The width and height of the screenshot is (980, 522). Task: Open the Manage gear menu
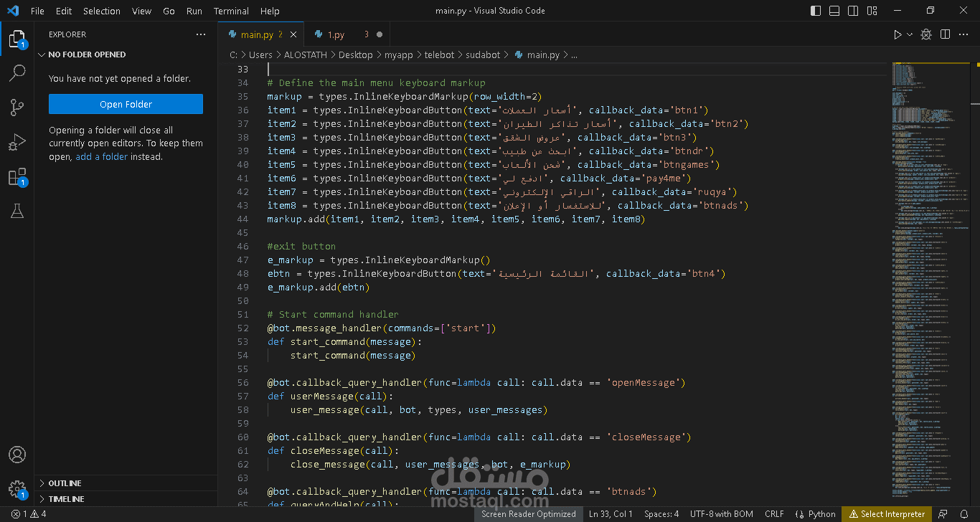(17, 489)
